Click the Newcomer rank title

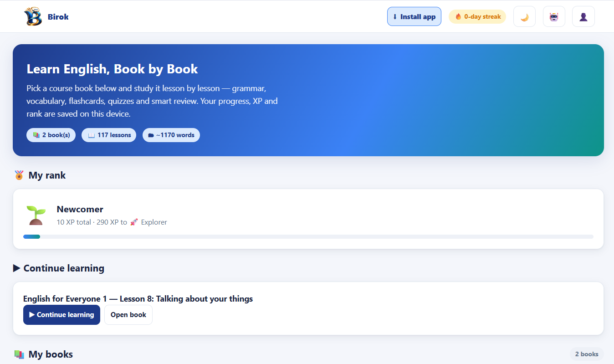tap(80, 209)
